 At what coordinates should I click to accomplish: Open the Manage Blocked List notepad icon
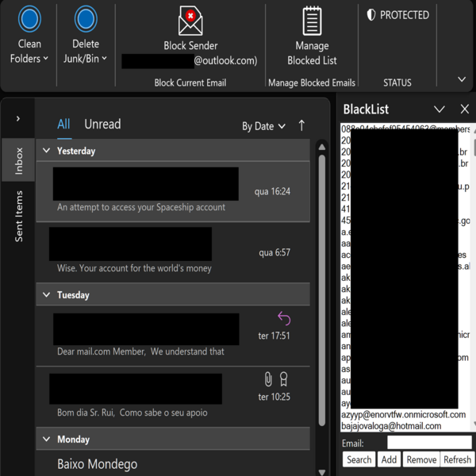click(312, 21)
